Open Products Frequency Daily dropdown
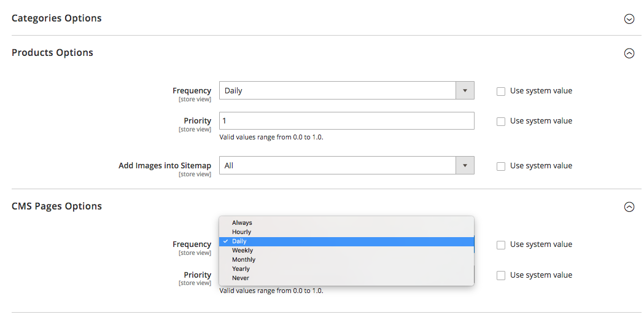Viewport: 644px width, 317px height. click(338, 91)
